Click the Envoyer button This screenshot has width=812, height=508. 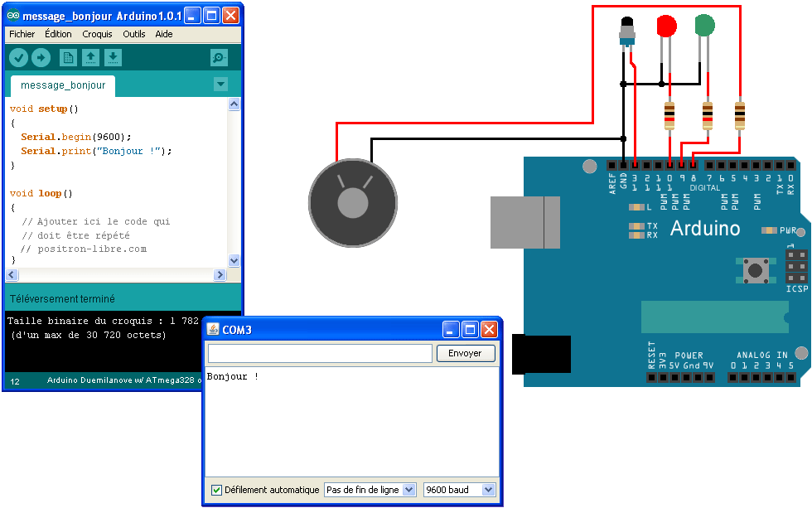click(x=466, y=354)
